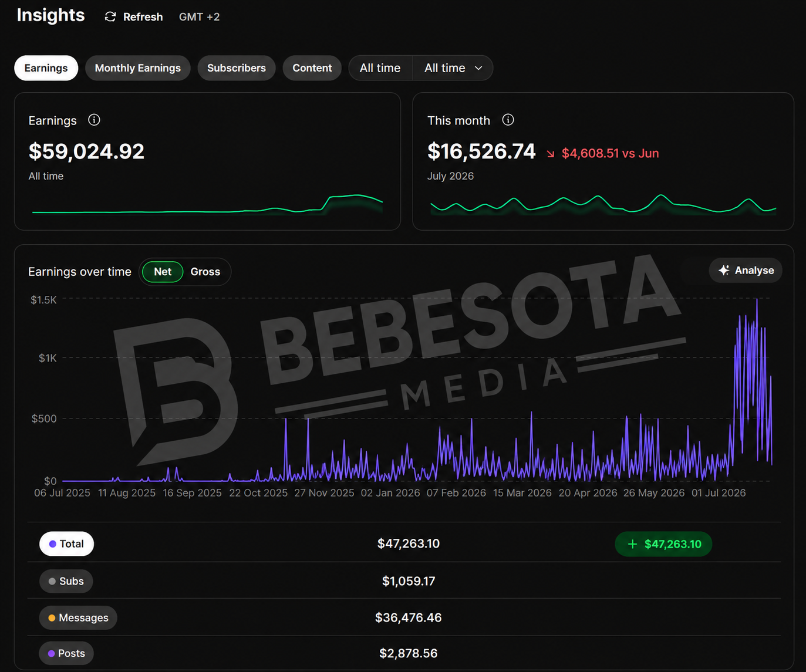Open the This month info icon
The image size is (806, 672).
[x=508, y=120]
